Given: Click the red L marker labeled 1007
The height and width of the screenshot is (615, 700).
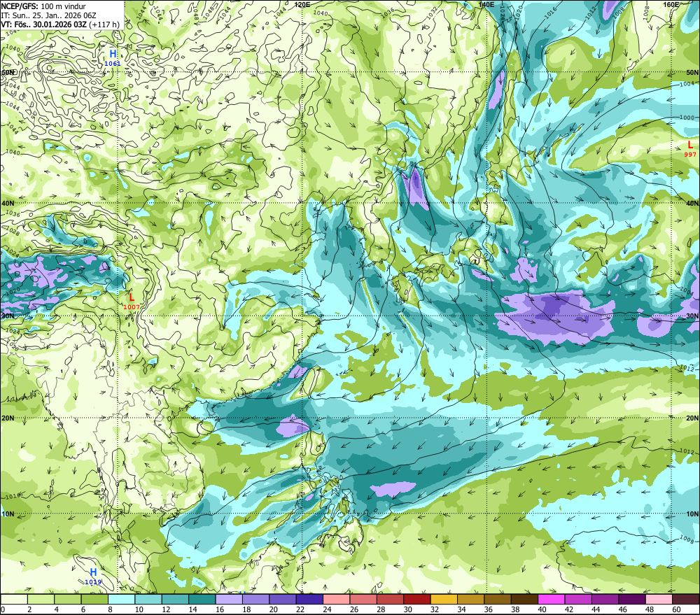Looking at the screenshot, I should 132,302.
